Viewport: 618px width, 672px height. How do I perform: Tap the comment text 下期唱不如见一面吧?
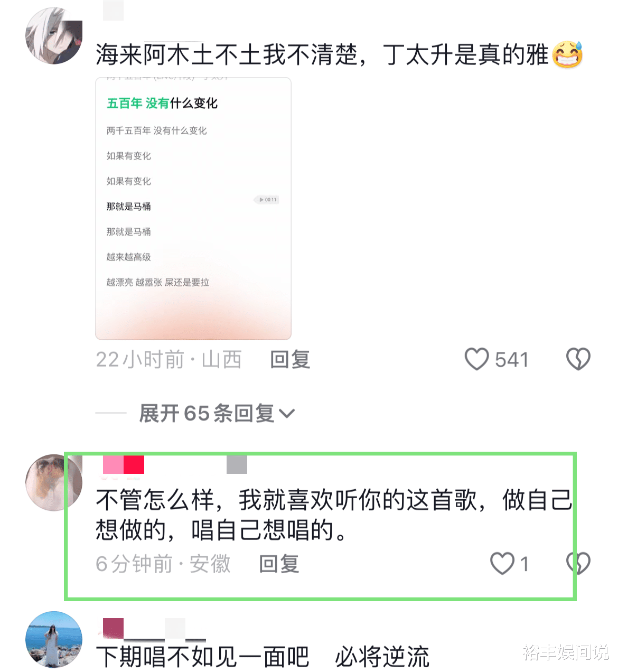click(202, 657)
